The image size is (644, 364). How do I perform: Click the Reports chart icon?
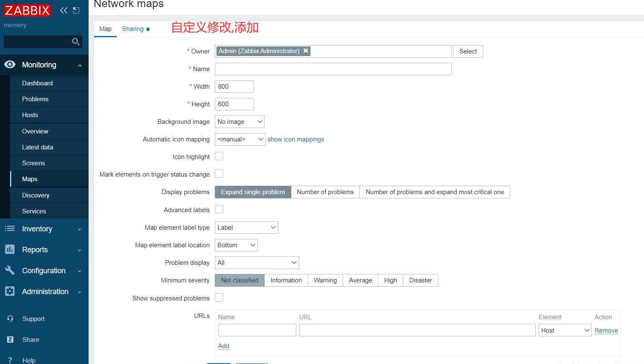(10, 249)
